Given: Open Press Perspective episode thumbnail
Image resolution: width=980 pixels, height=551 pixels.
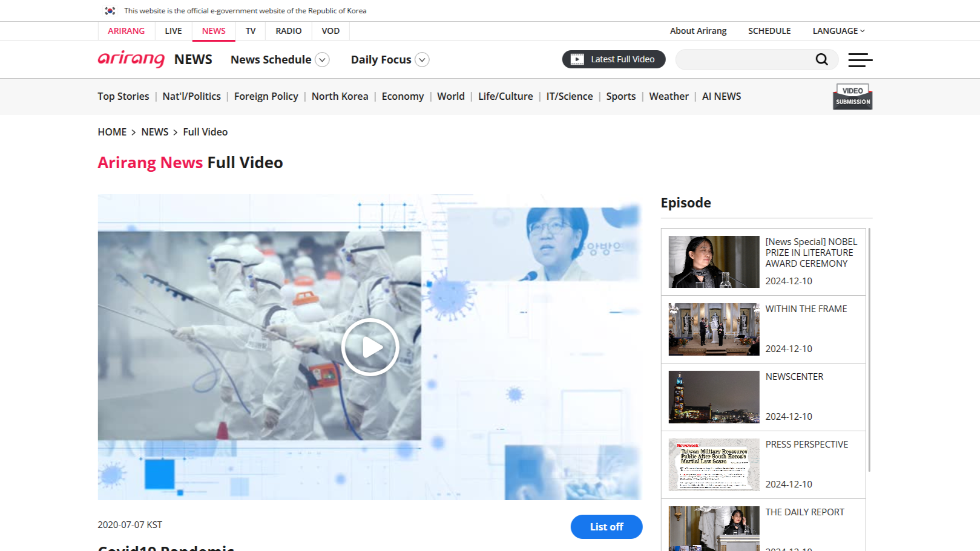Looking at the screenshot, I should click(x=714, y=465).
